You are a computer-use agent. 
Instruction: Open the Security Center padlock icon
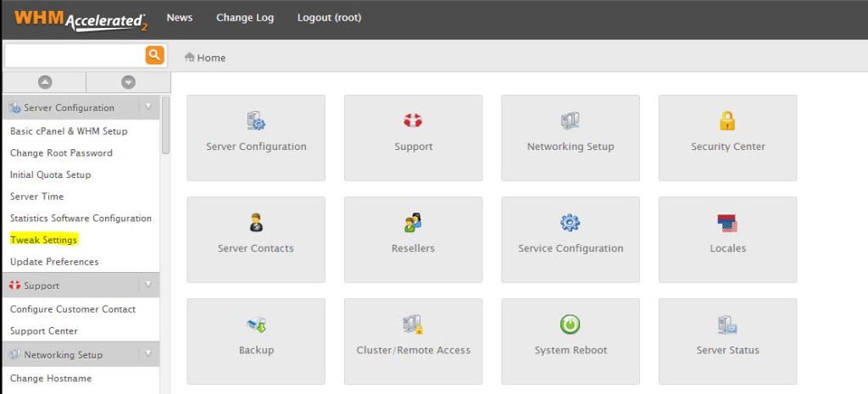727,120
